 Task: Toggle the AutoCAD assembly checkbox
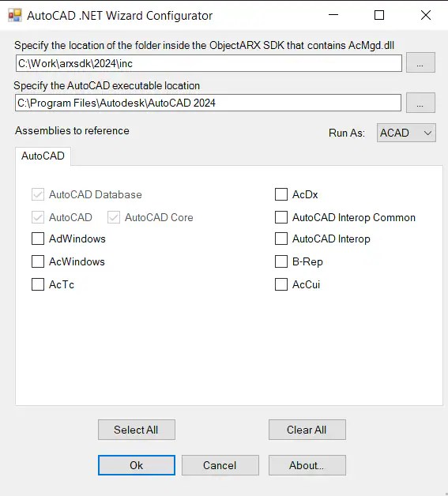coord(38,217)
